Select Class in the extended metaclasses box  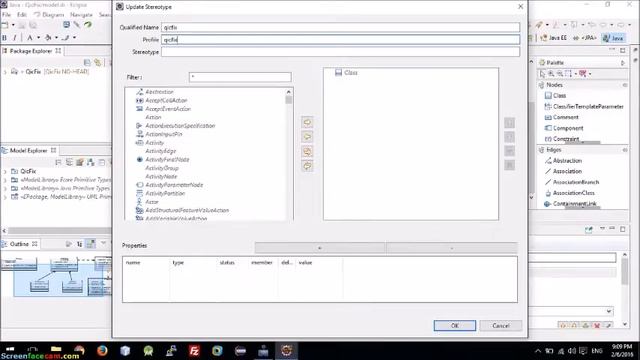(350, 73)
